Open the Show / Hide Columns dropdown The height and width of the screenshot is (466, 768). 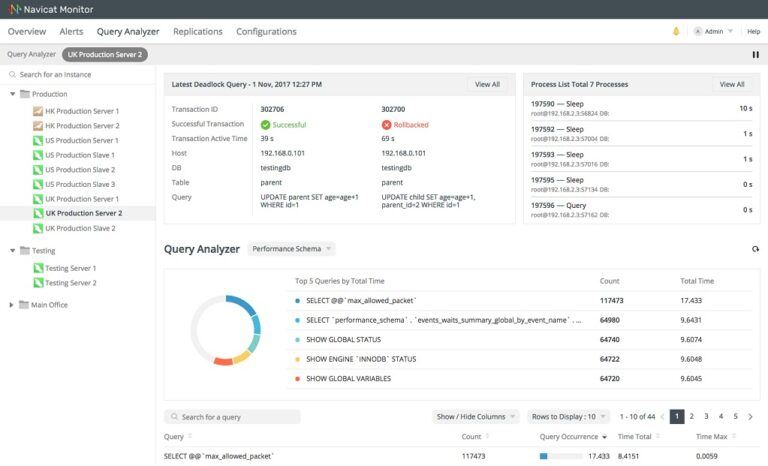476,417
